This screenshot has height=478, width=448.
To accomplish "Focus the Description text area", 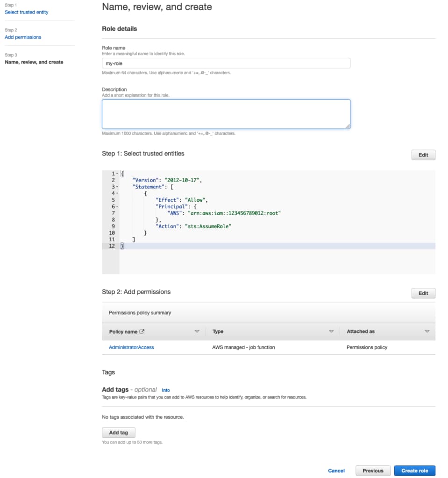I will pos(226,114).
